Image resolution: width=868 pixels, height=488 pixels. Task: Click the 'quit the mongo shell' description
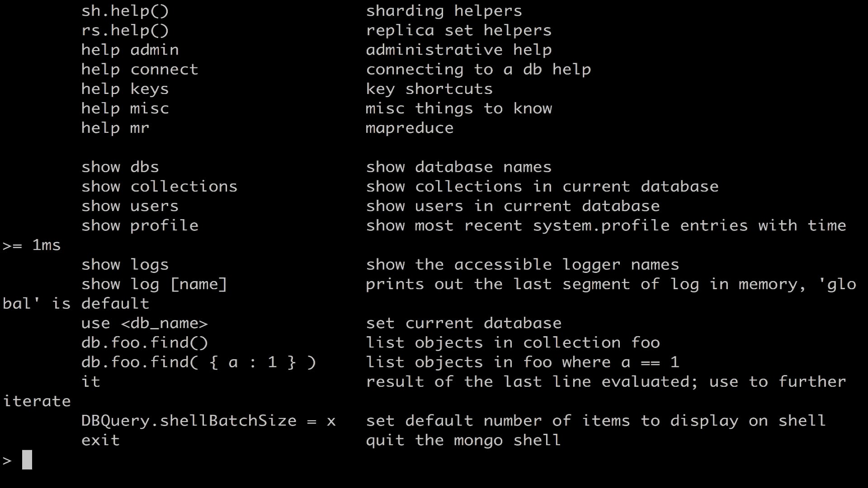tap(463, 440)
